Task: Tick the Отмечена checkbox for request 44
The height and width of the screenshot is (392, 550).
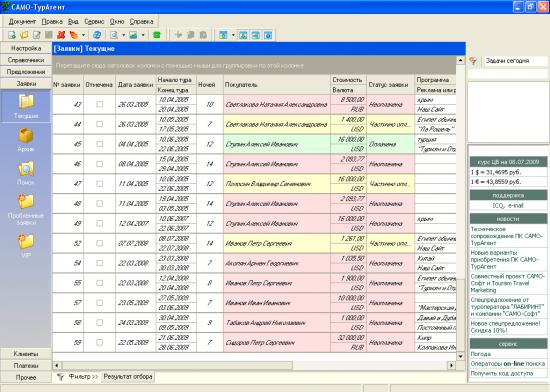Action: (100, 124)
